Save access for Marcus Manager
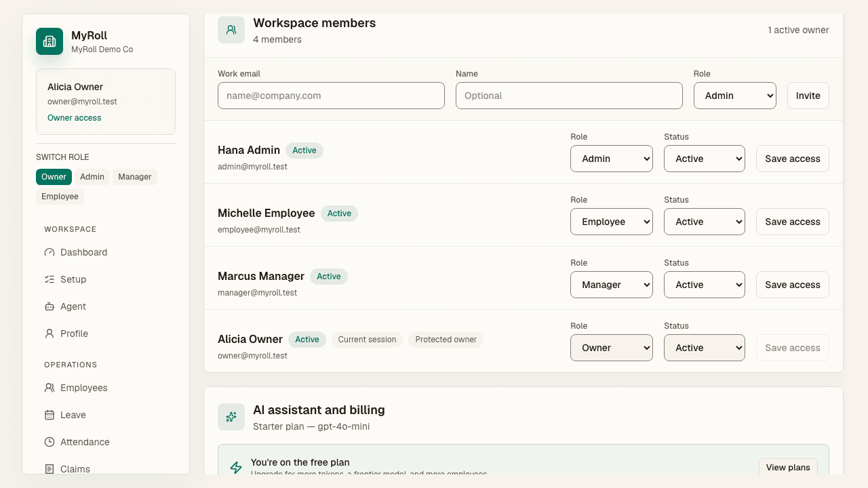Image resolution: width=868 pixels, height=488 pixels. pyautogui.click(x=793, y=285)
